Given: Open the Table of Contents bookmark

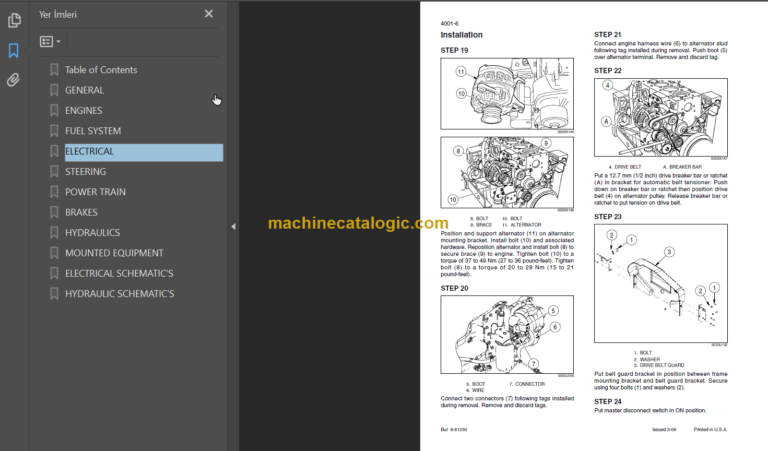Looking at the screenshot, I should pyautogui.click(x=101, y=70).
